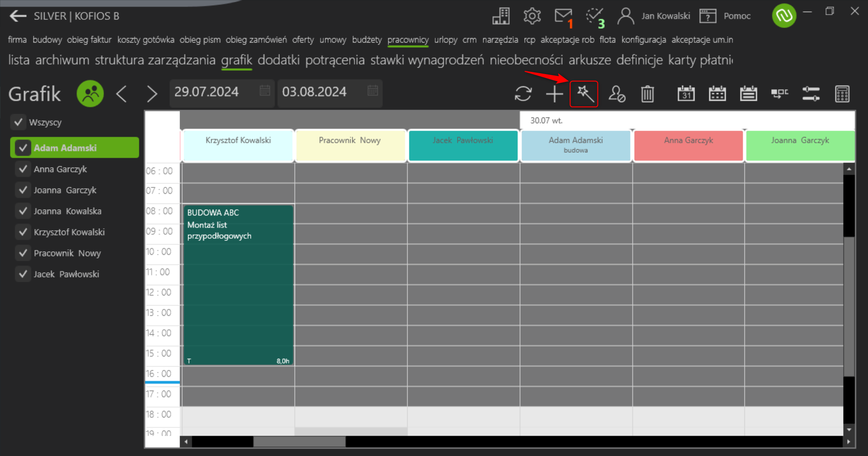This screenshot has width=868, height=456.
Task: Switch to stawki wynagrodzeń tab
Action: (x=427, y=60)
